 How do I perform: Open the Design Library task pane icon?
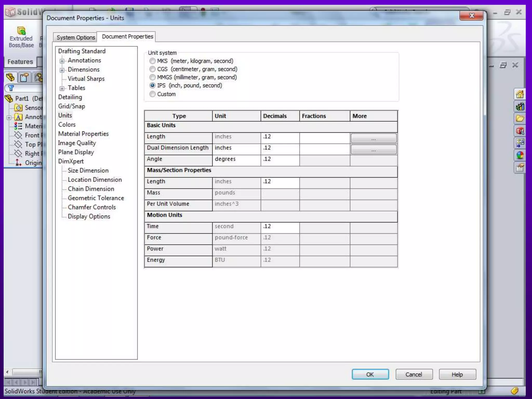pos(520,107)
